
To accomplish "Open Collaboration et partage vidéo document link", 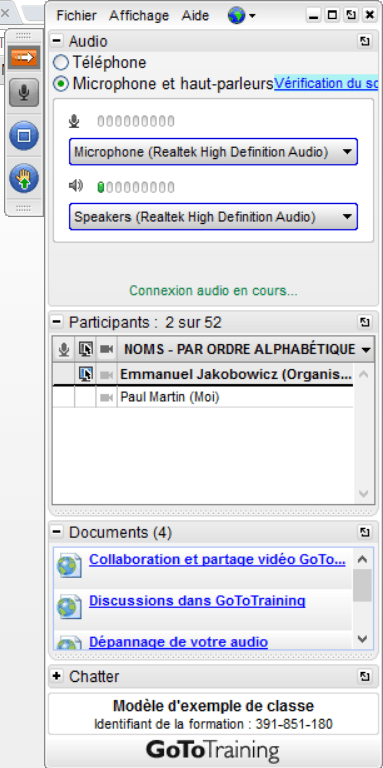I will click(217, 559).
